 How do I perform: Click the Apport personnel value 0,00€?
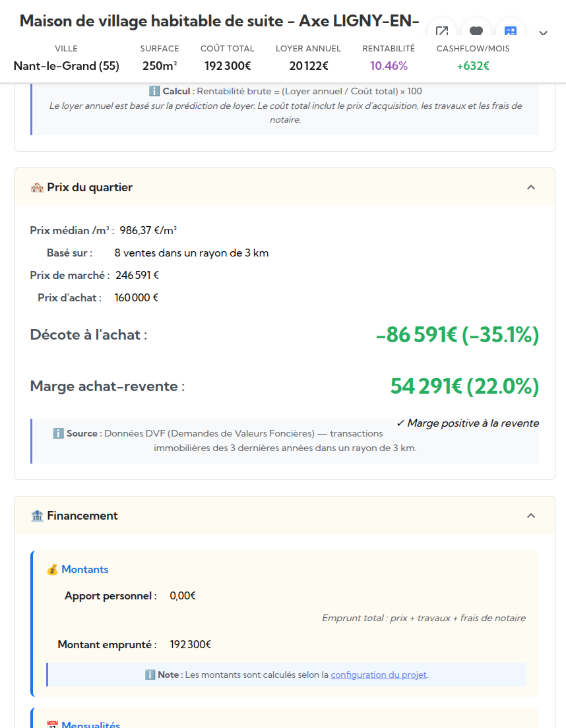point(183,595)
